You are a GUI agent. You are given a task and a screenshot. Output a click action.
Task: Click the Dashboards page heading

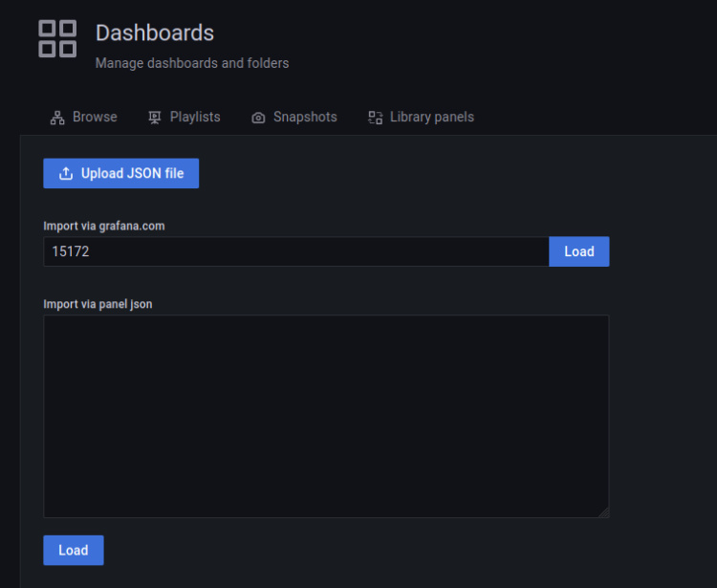(155, 33)
